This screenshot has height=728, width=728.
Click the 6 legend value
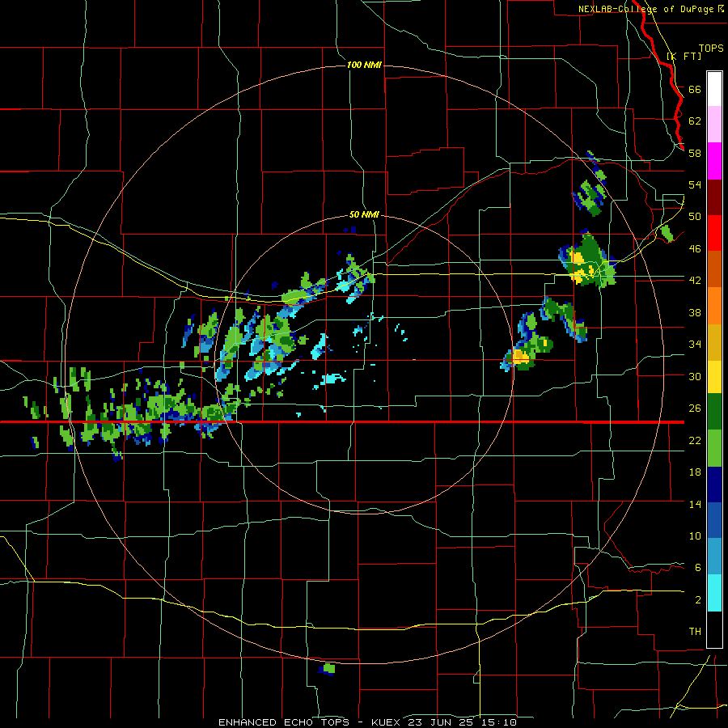tap(698, 567)
